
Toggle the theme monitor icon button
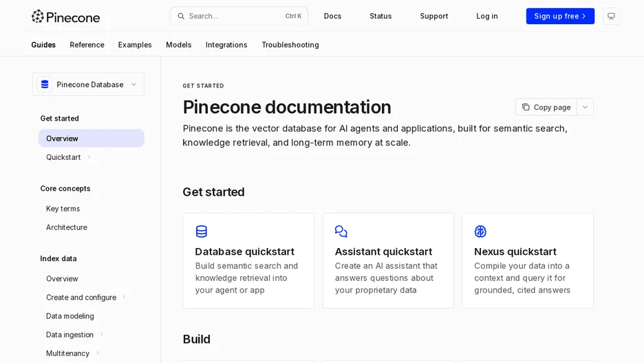pyautogui.click(x=611, y=16)
